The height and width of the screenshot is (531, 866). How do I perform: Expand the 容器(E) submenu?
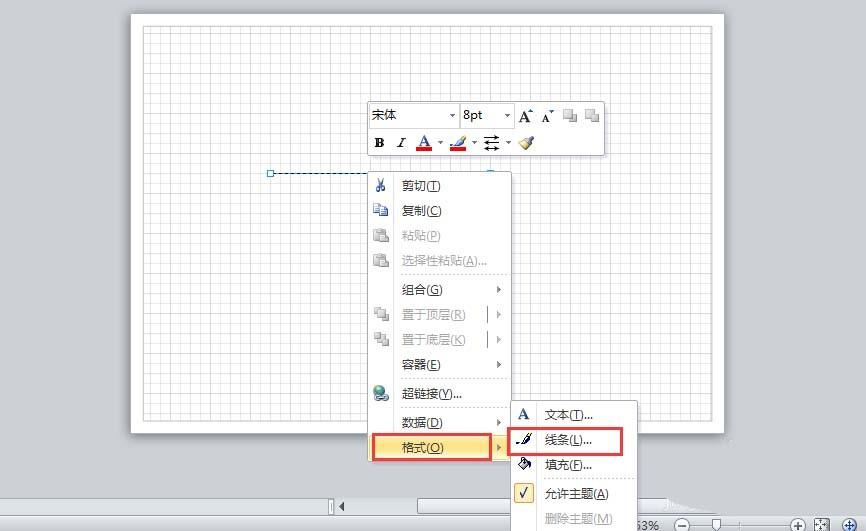coord(440,365)
